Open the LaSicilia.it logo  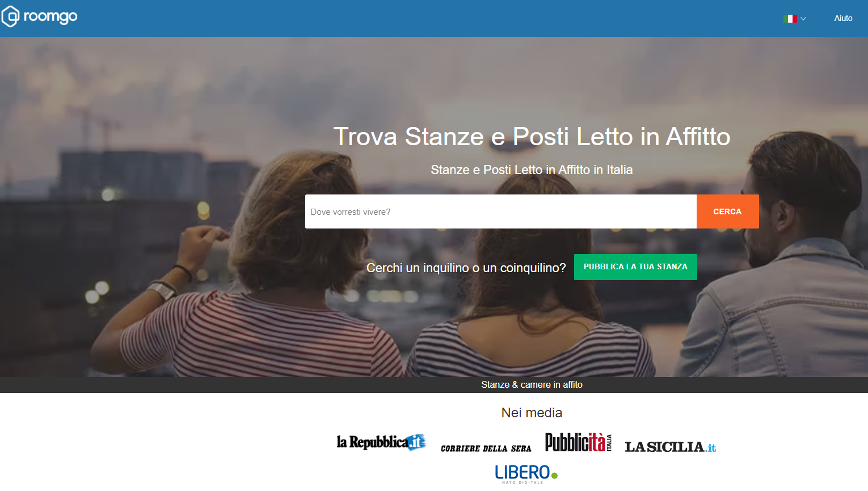tap(671, 447)
